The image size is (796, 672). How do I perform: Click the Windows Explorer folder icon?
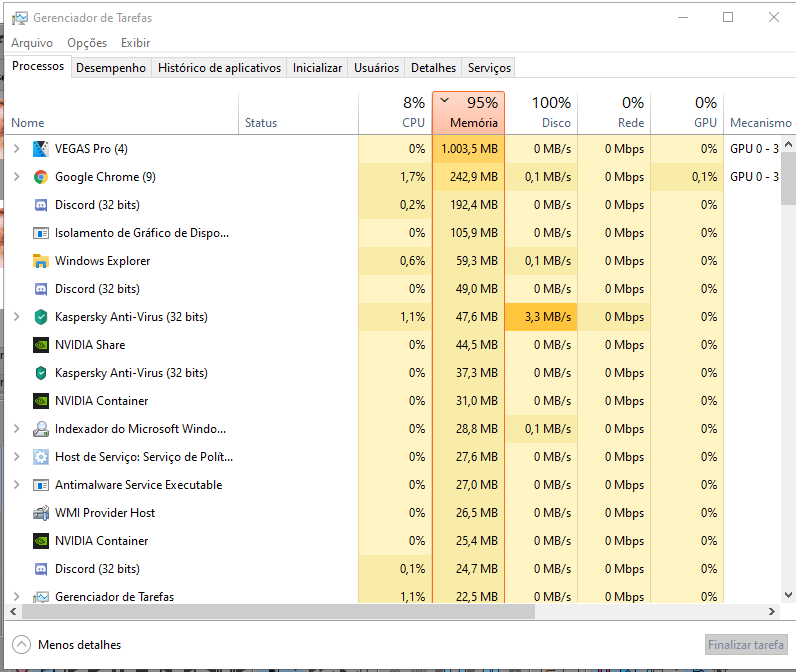pyautogui.click(x=41, y=261)
